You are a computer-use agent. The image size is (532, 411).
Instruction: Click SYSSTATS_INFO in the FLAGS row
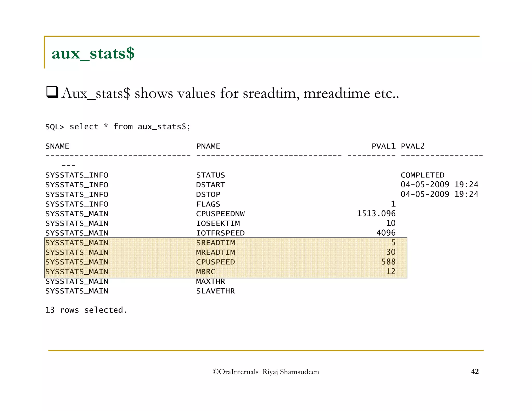pos(77,204)
